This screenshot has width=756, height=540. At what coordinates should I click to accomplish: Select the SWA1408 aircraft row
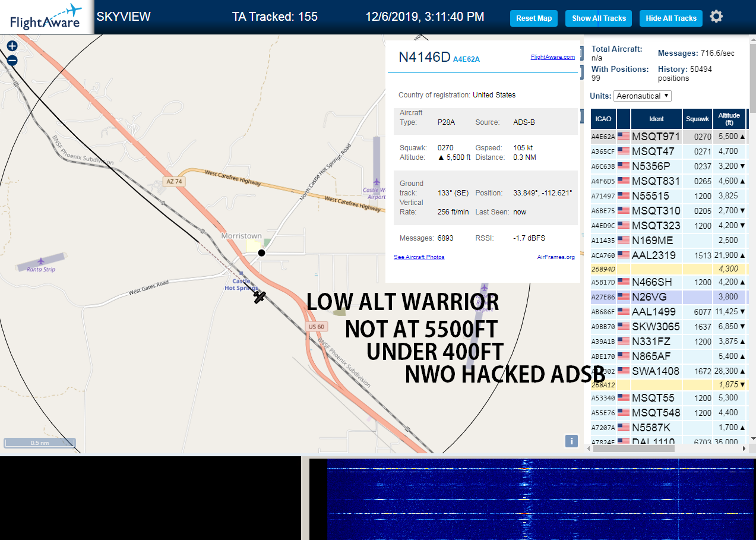pyautogui.click(x=669, y=371)
